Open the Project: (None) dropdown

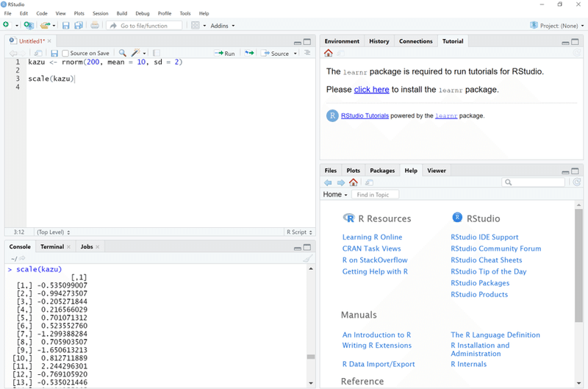coord(557,26)
